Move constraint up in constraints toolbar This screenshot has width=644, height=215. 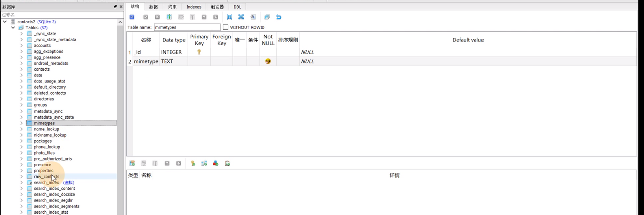[167, 163]
